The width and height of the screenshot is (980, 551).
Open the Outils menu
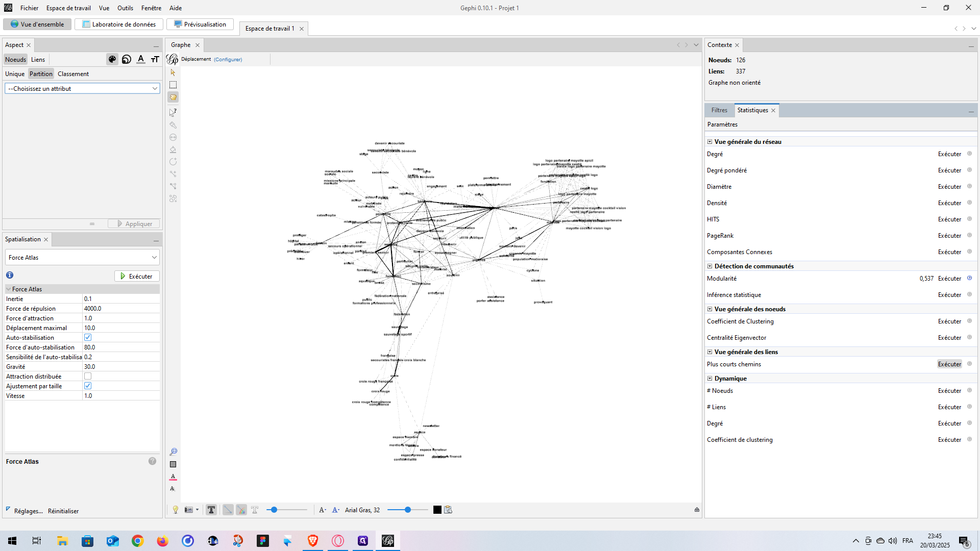tap(125, 8)
